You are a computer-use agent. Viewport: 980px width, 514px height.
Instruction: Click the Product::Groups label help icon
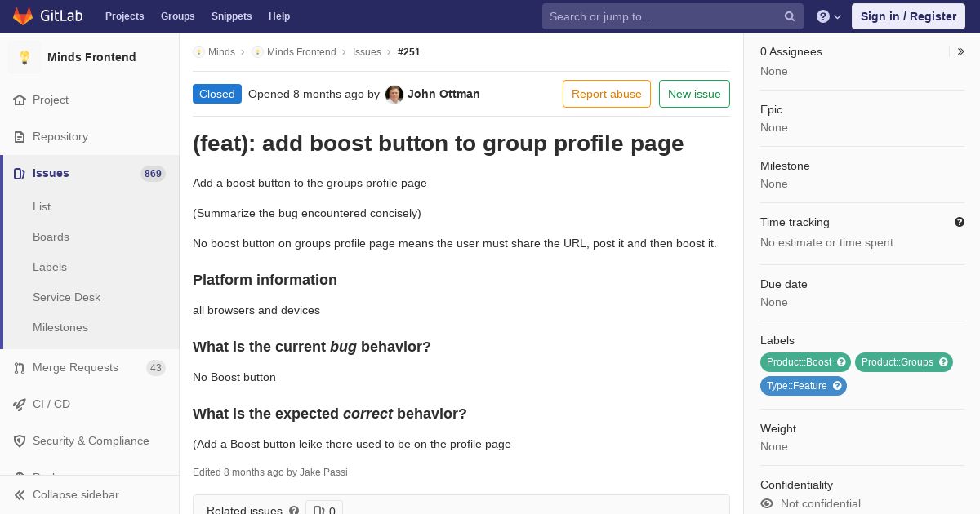point(943,362)
